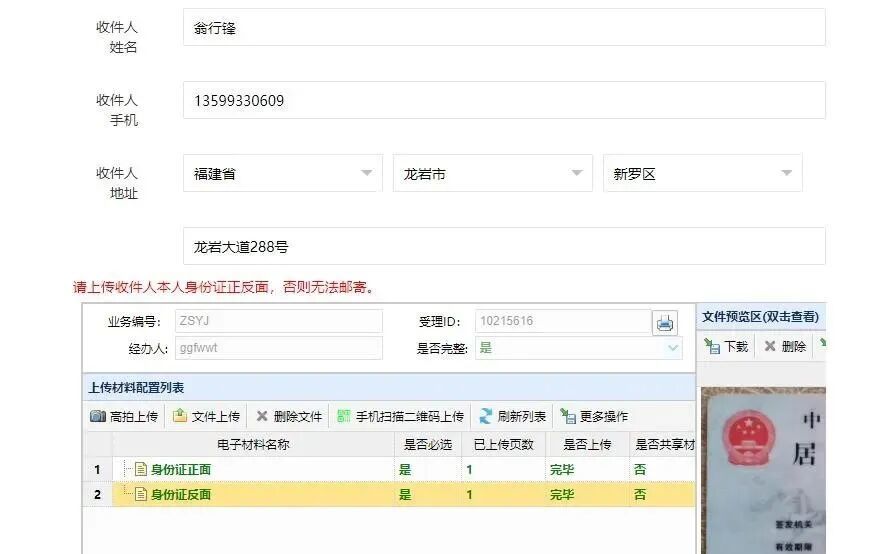
Task: Click 是 under 是否必选 for 身份证正面
Action: [405, 469]
